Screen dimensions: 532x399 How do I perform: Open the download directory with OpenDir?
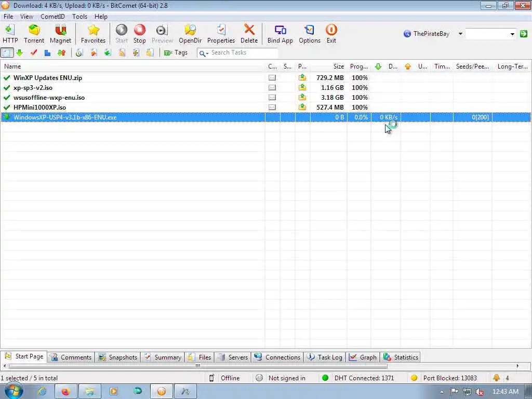pos(190,34)
